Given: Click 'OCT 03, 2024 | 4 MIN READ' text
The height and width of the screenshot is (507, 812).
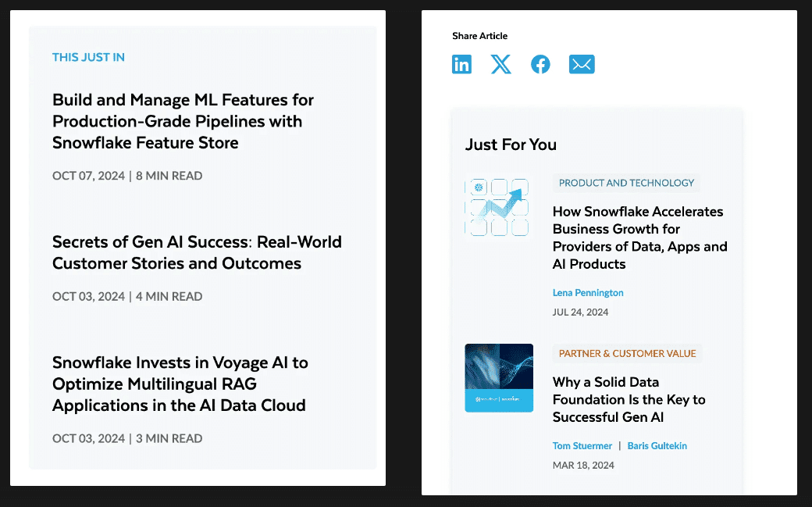Looking at the screenshot, I should pyautogui.click(x=127, y=297).
